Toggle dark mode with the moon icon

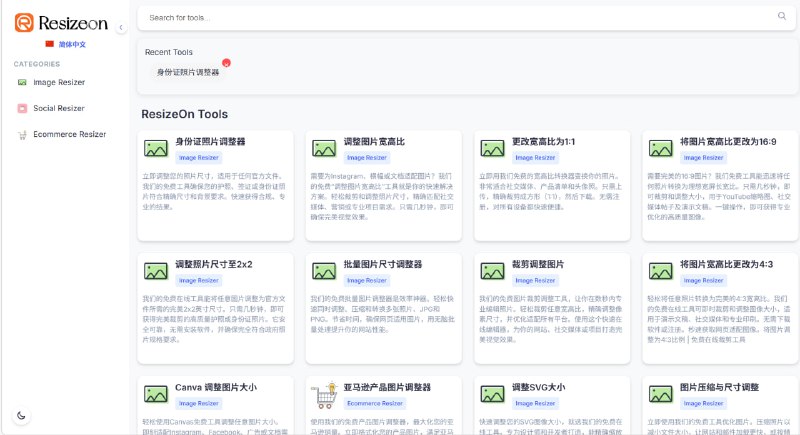click(21, 415)
